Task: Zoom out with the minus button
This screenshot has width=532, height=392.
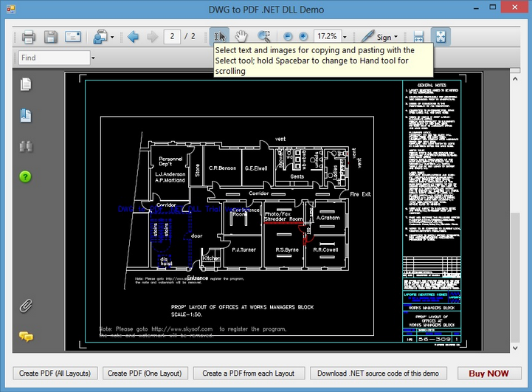Action: (x=288, y=36)
